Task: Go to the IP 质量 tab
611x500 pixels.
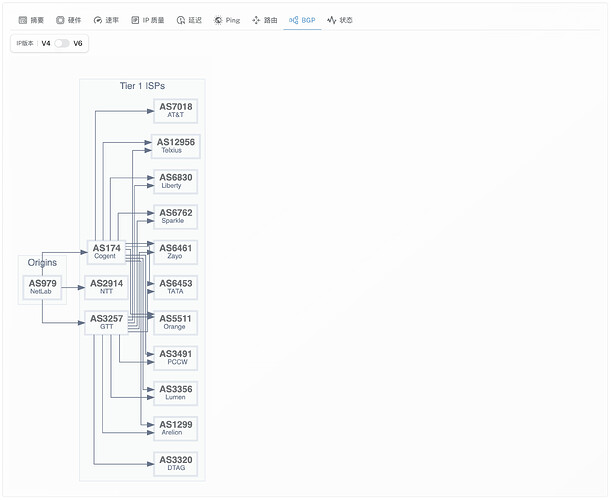Action: point(148,20)
